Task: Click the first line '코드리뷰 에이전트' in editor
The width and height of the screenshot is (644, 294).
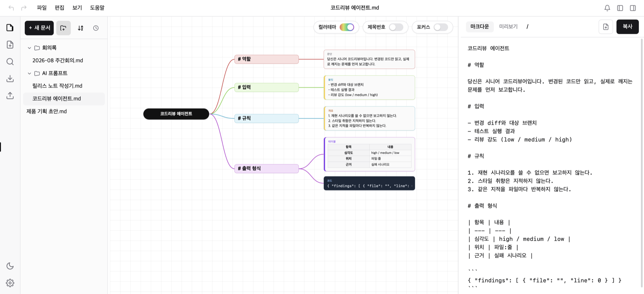Action: pos(488,49)
